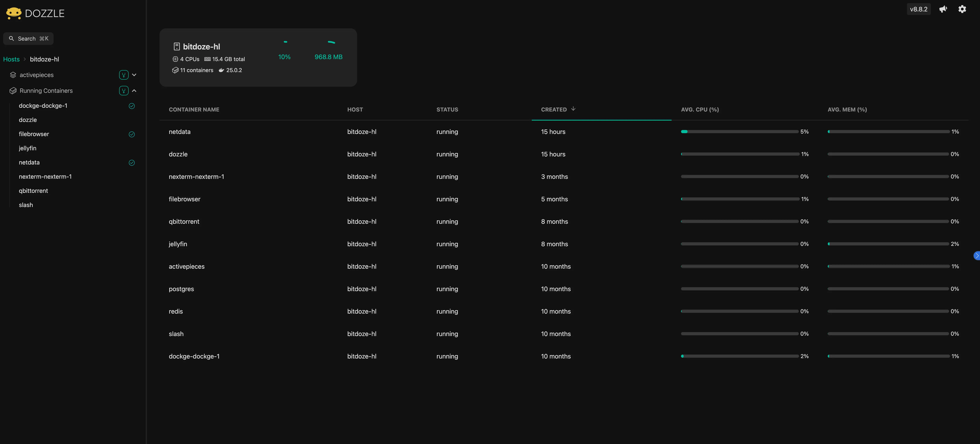Click the Dozzle logo icon
980x444 pixels.
point(14,13)
